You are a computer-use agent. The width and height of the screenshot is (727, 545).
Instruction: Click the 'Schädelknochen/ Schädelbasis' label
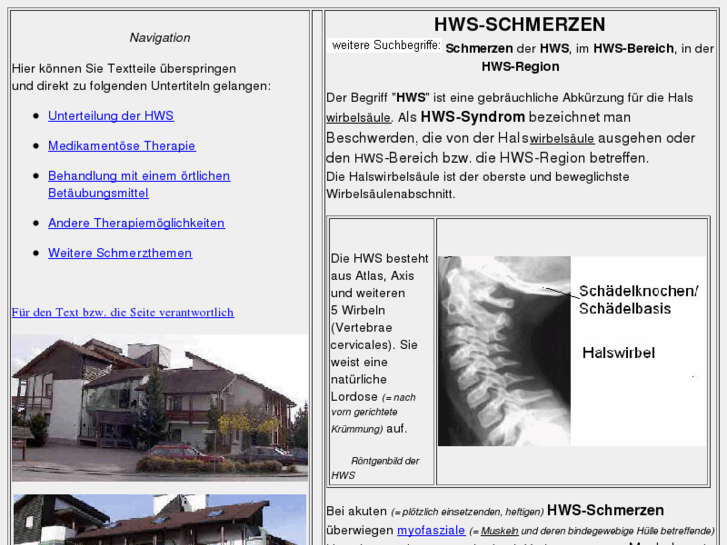tap(638, 300)
